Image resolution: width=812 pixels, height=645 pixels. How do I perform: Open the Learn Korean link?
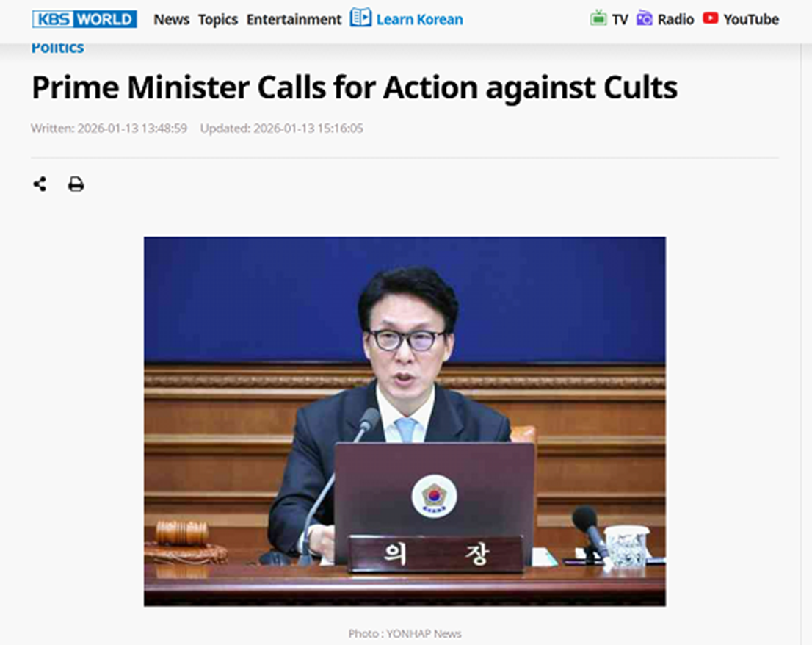pyautogui.click(x=419, y=20)
